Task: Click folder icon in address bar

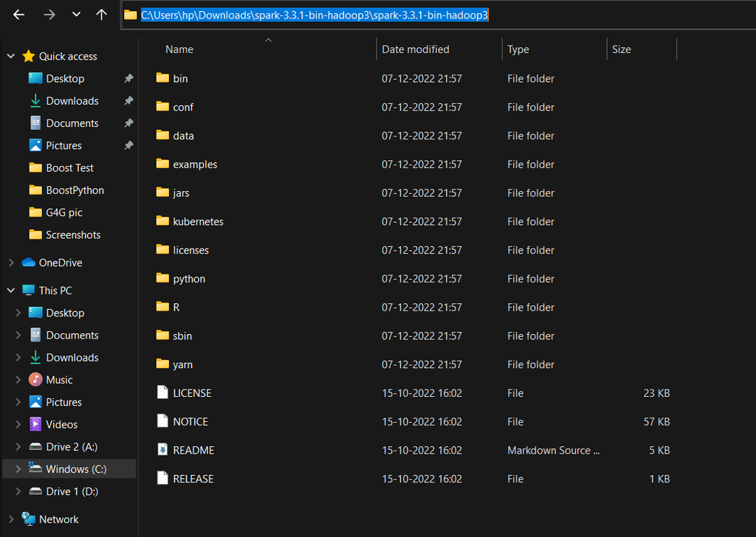Action: pyautogui.click(x=130, y=15)
